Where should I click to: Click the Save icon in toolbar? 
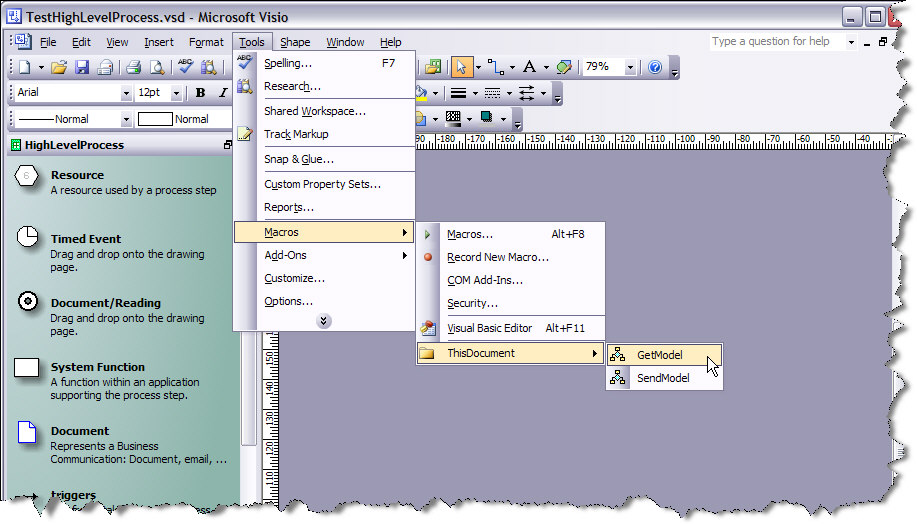point(82,68)
